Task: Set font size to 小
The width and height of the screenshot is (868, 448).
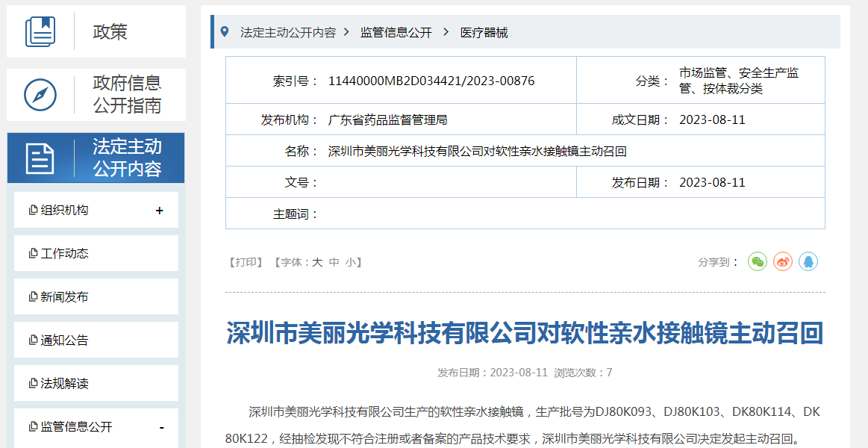Action: coord(351,262)
